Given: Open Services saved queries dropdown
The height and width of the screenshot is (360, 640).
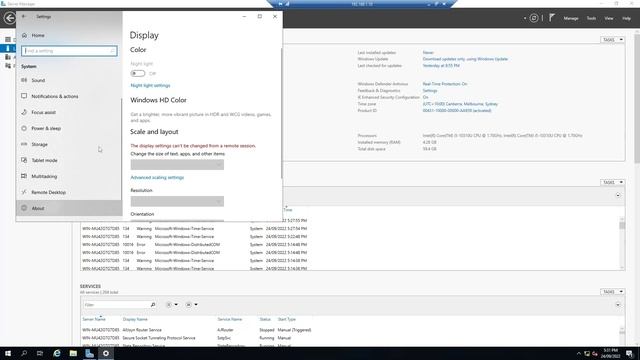Looking at the screenshot, I should click(x=192, y=304).
